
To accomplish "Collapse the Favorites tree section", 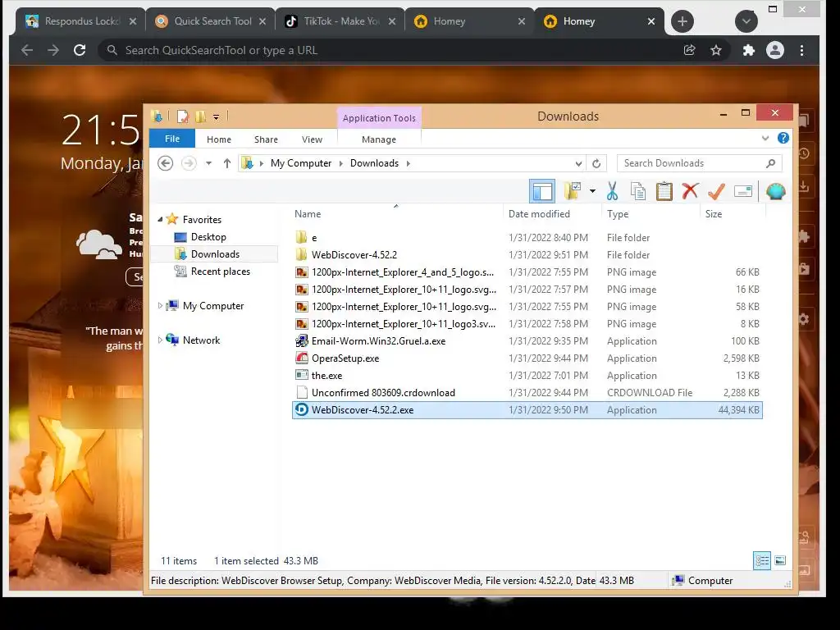I will [160, 219].
